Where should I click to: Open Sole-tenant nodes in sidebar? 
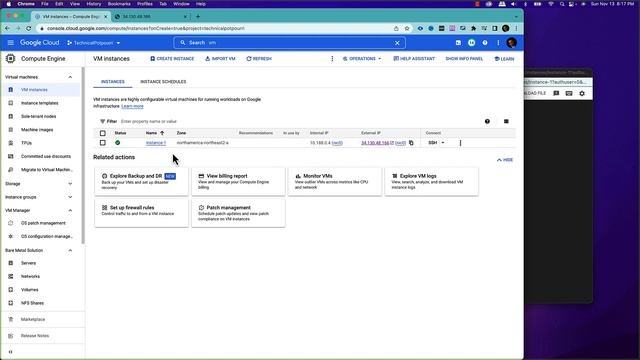(39, 116)
